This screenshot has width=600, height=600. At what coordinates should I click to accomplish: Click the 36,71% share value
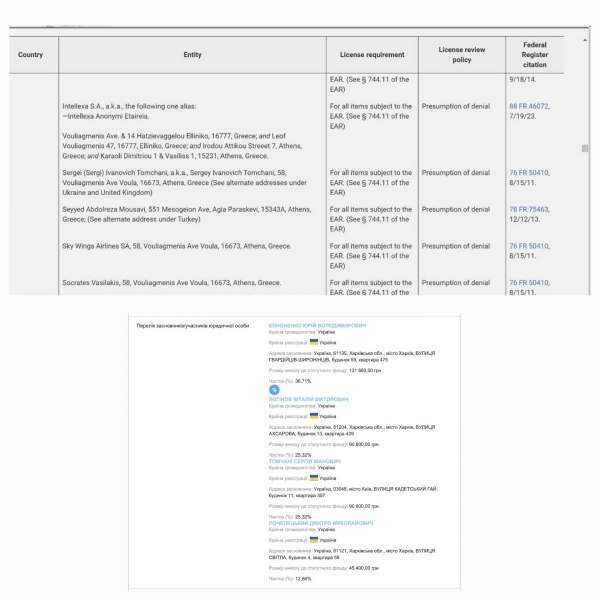[303, 381]
